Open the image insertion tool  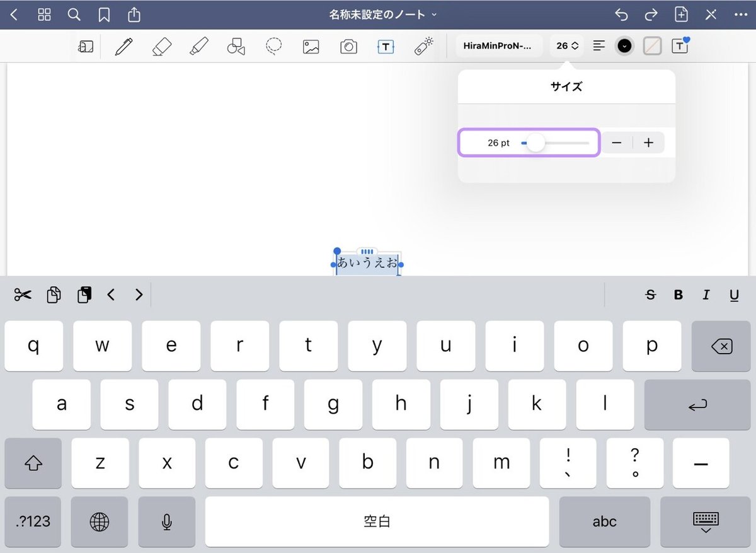[x=311, y=45]
